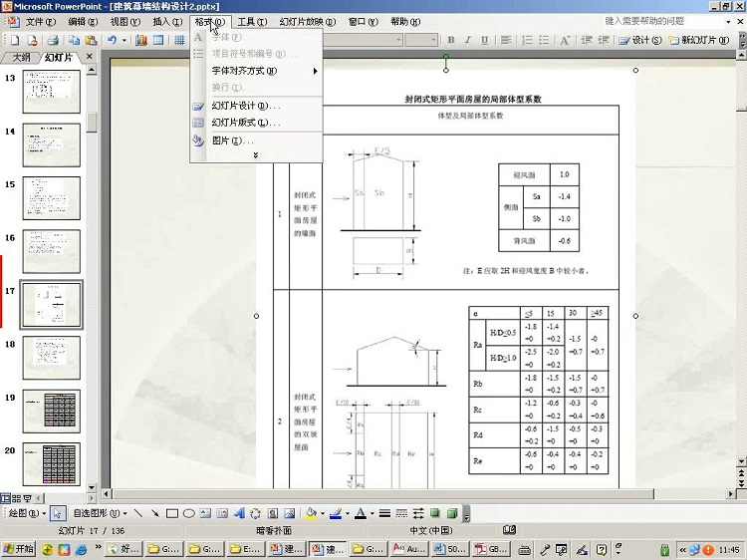Select slide 13 thumbnail
Image resolution: width=747 pixels, height=560 pixels.
[x=52, y=92]
